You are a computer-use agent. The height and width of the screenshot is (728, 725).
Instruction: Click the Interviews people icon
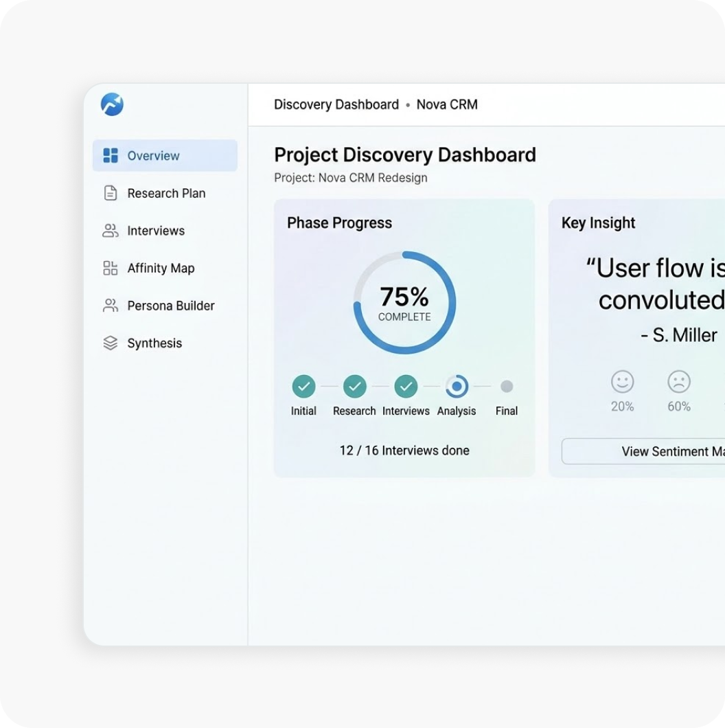111,230
